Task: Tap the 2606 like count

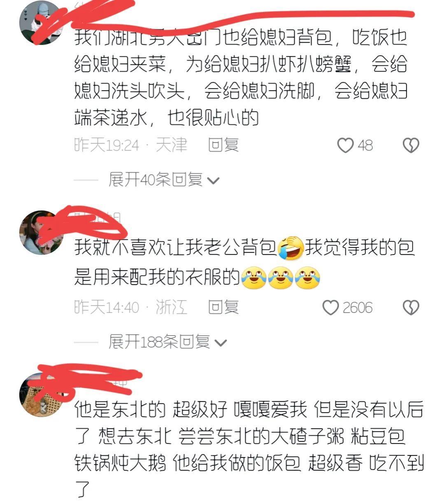Action: pos(357,308)
